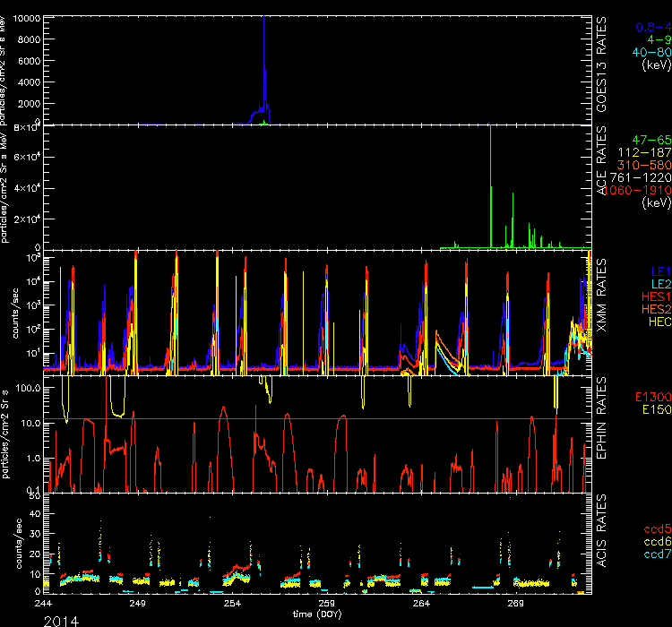Viewport: 672px width, 627px height.
Task: Click the 'EPHIN RATES' panel title
Action: (x=603, y=428)
